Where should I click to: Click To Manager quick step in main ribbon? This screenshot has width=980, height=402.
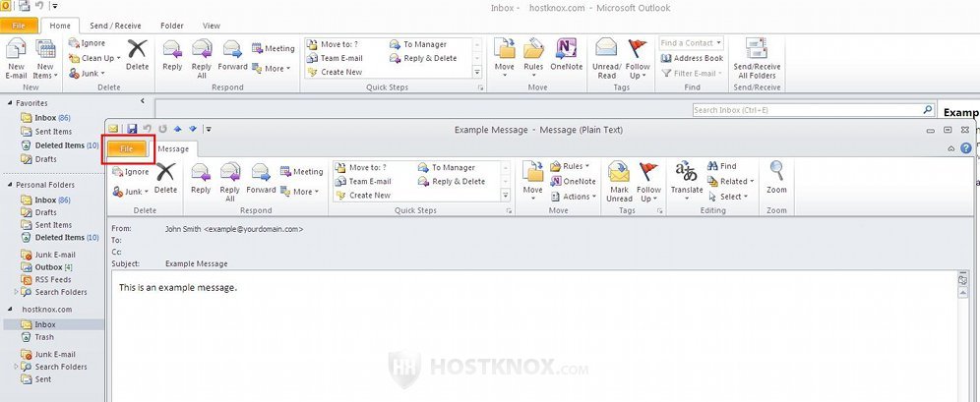[x=418, y=44]
